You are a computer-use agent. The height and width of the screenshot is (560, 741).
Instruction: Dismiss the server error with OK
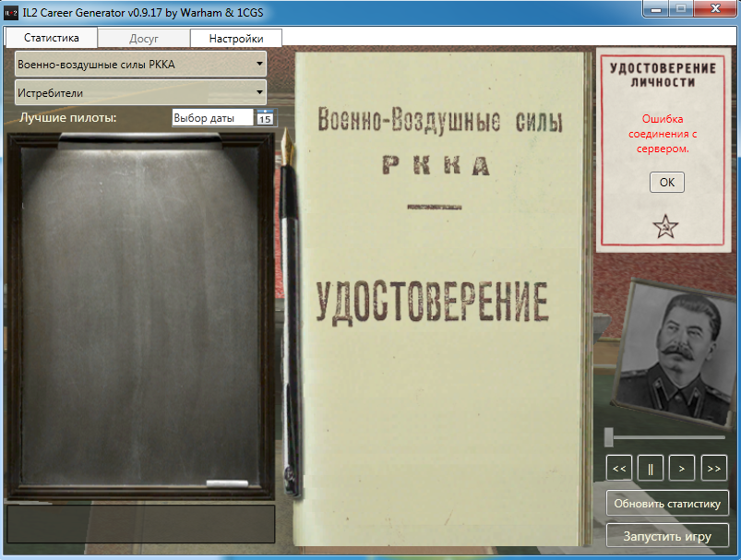(667, 183)
